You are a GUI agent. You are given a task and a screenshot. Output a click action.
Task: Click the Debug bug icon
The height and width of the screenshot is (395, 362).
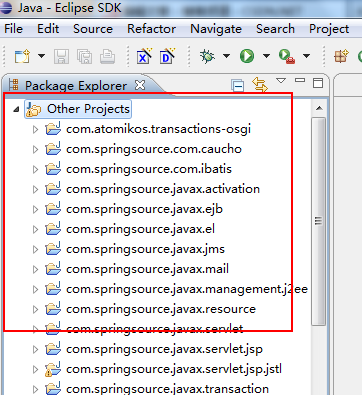pyautogui.click(x=207, y=56)
